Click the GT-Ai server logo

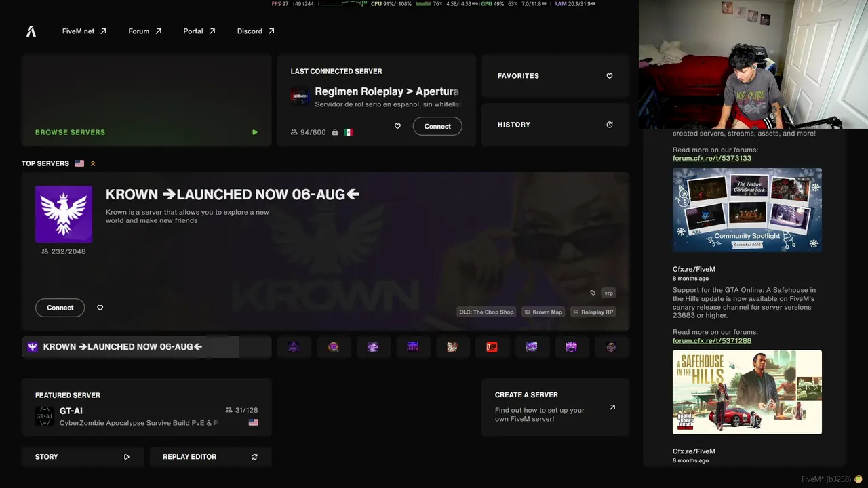click(45, 416)
